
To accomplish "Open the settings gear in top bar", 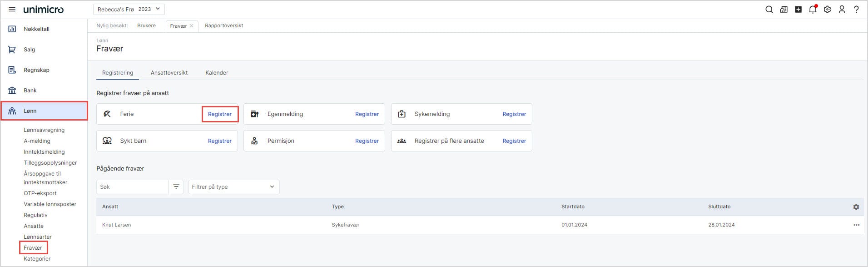I will [827, 10].
